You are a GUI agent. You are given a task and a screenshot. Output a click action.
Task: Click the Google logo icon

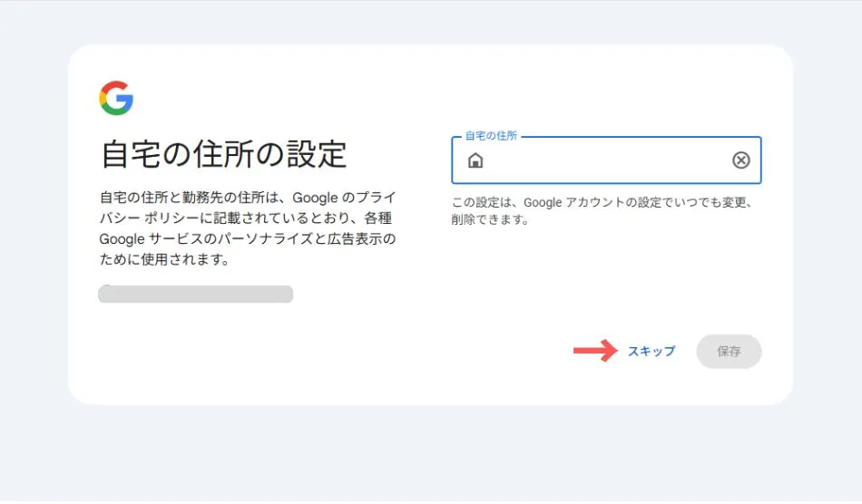point(116,98)
